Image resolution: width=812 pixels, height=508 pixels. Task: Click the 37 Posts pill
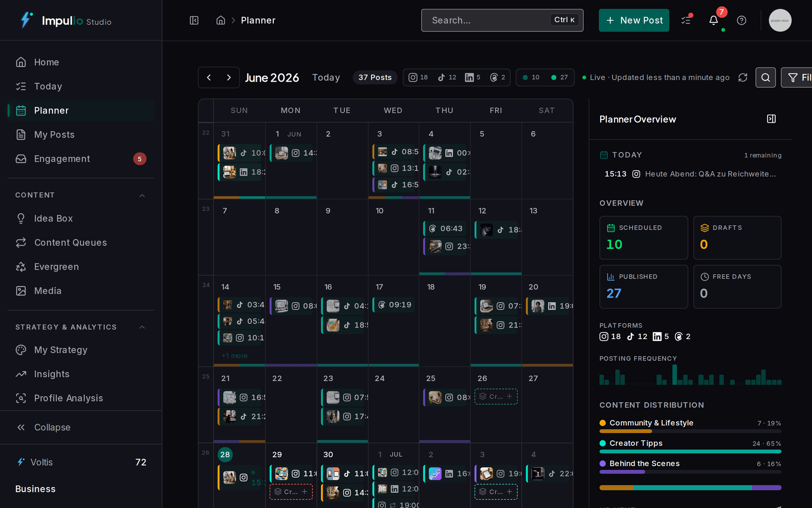[x=375, y=77]
